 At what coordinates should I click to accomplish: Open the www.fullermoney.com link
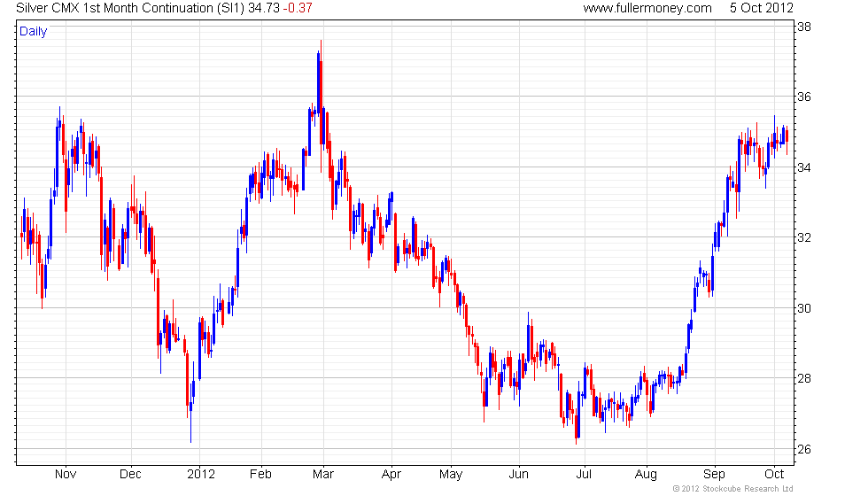click(647, 8)
